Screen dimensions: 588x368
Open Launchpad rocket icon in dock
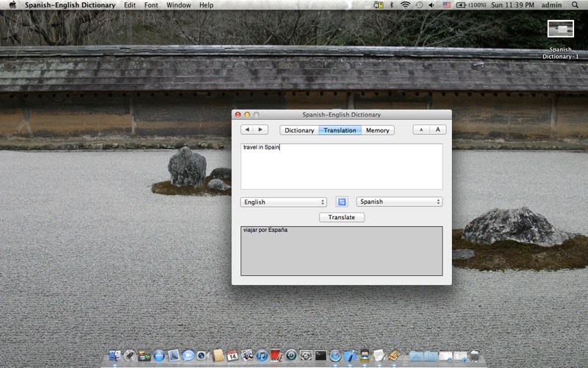click(129, 355)
